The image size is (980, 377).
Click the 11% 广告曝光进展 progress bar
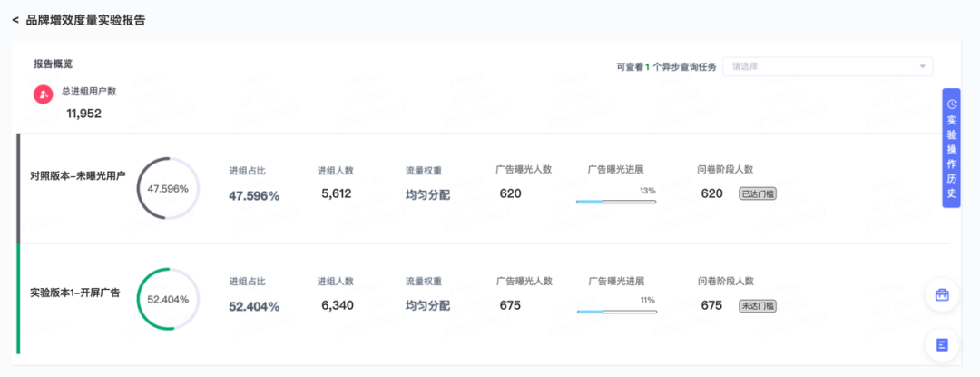[616, 312]
